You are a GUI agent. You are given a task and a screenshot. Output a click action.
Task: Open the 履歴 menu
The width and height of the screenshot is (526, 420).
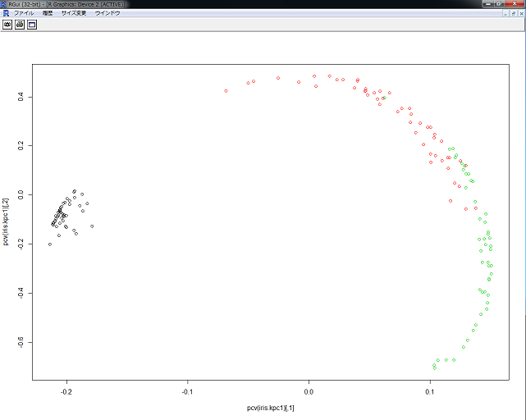pos(48,13)
